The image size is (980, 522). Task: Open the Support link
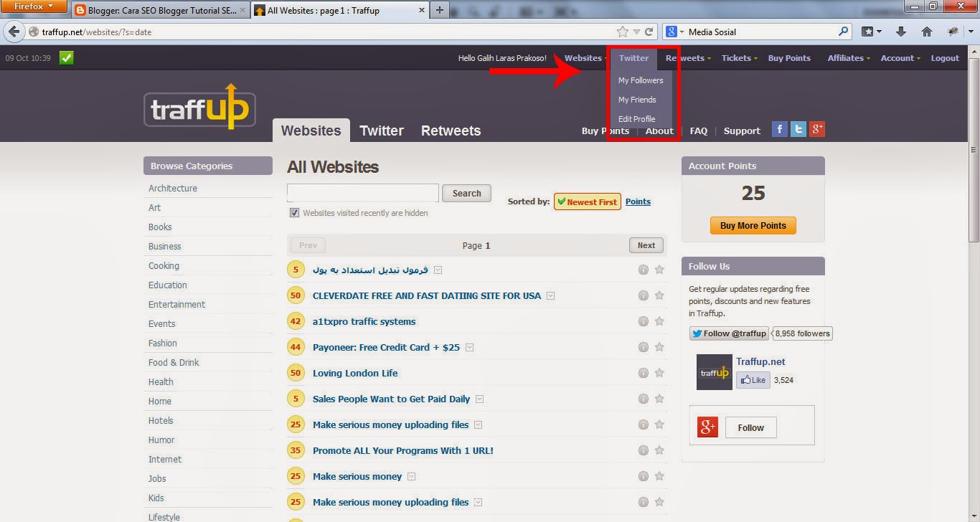coord(742,130)
